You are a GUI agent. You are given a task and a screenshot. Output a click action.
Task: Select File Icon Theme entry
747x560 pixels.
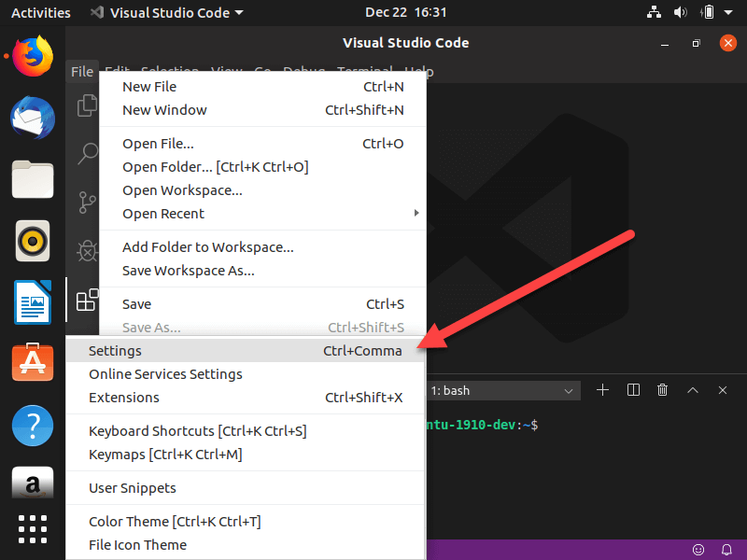tap(245, 545)
